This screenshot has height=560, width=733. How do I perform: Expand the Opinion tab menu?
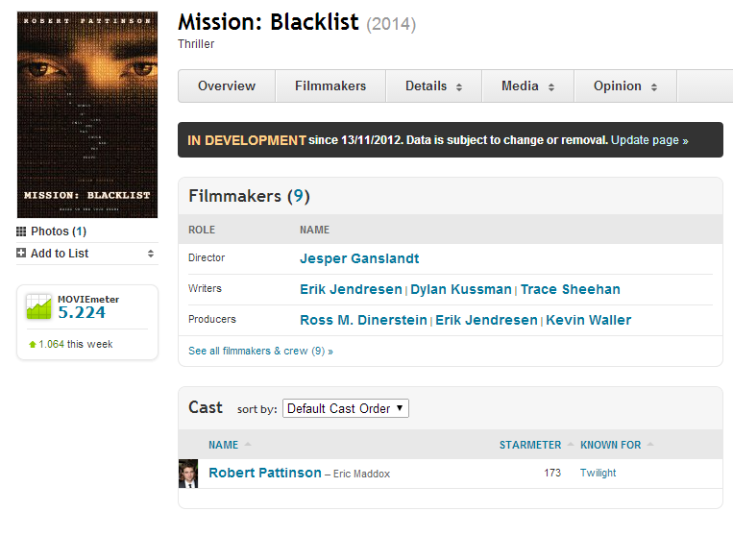click(625, 86)
